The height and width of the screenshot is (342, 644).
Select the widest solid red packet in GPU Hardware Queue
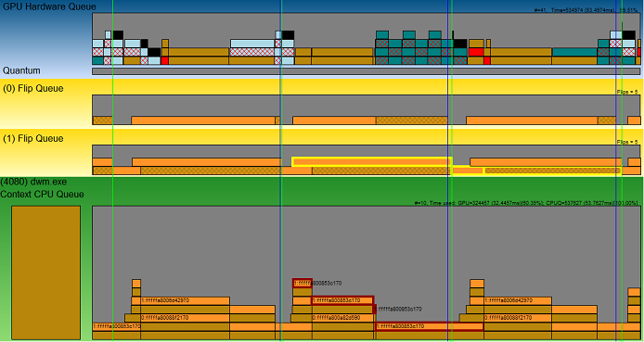476,52
